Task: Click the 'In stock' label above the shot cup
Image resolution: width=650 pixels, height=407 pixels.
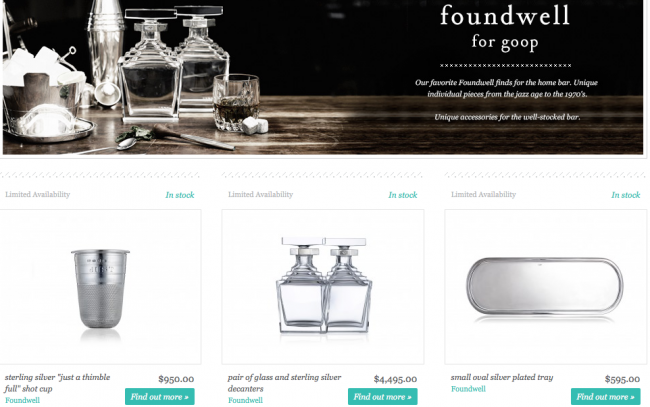Action: coord(180,195)
